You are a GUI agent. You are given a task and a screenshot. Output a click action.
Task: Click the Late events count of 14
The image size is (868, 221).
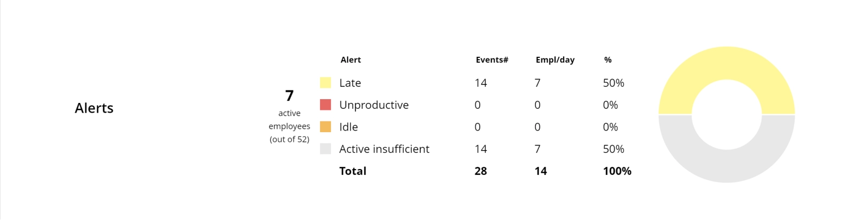tap(481, 83)
